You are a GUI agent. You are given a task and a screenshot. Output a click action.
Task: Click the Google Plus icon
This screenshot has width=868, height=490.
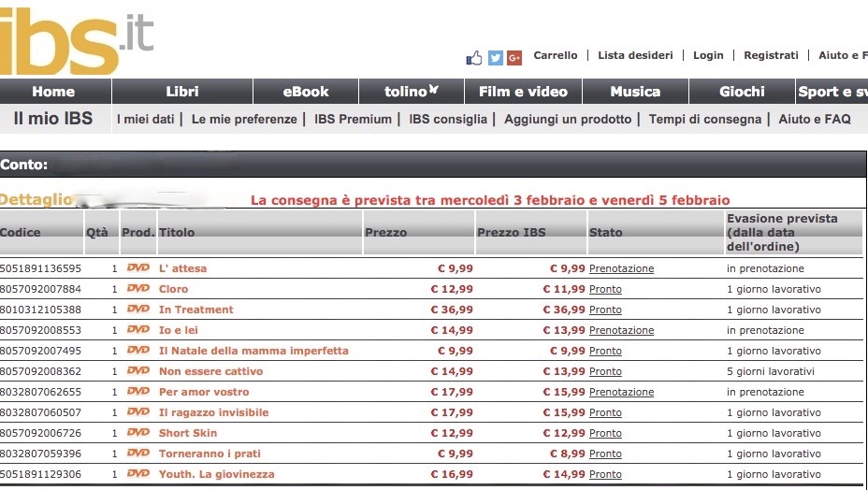click(x=514, y=58)
